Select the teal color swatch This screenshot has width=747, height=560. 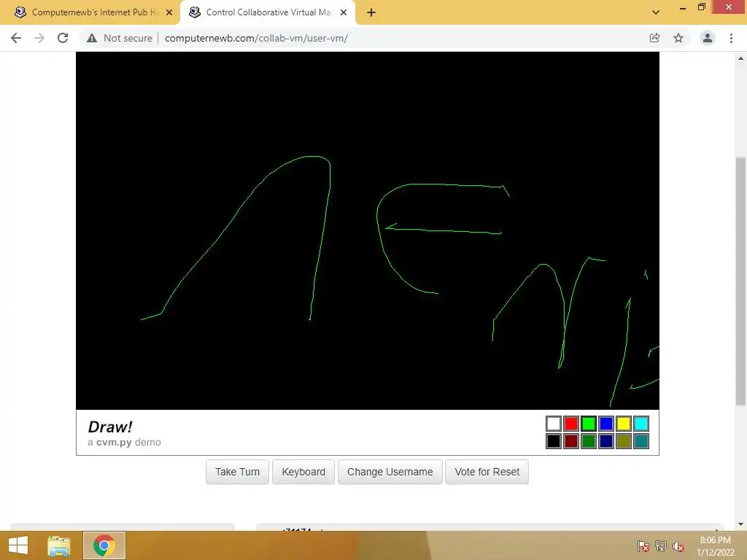641,441
